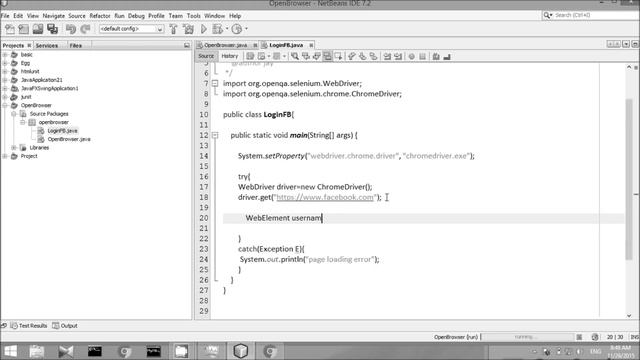The height and width of the screenshot is (360, 640).
Task: Click the Previous Bookmark editor icon
Action: 351,56
